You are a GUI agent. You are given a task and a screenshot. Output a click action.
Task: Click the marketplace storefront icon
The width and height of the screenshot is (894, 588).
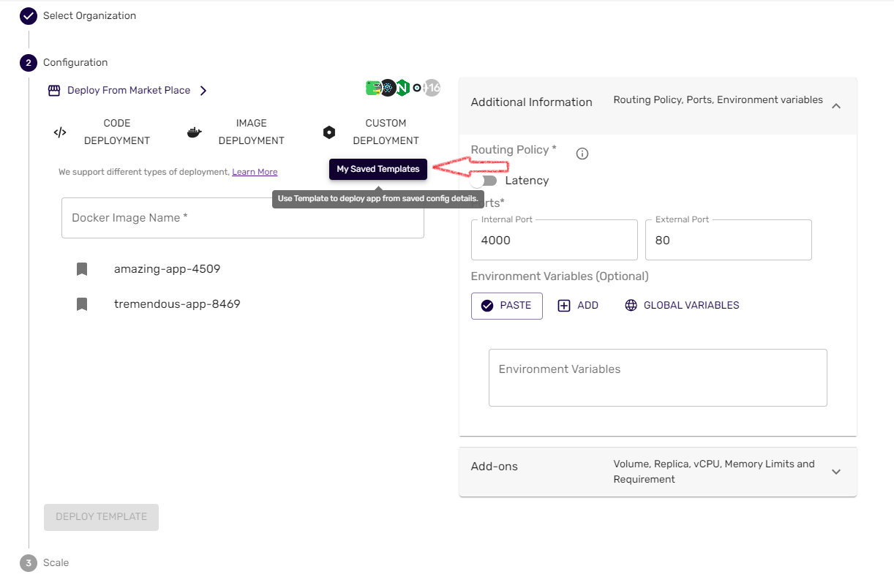(x=54, y=91)
